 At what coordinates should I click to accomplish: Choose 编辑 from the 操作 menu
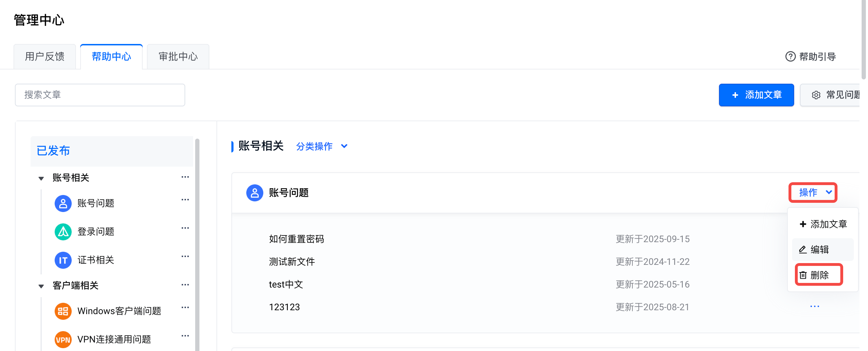823,250
